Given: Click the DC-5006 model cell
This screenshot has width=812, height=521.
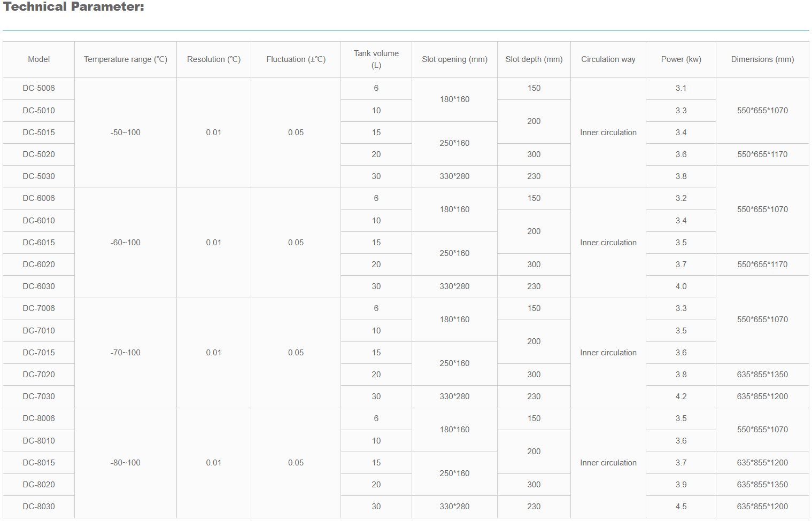Looking at the screenshot, I should (x=39, y=88).
